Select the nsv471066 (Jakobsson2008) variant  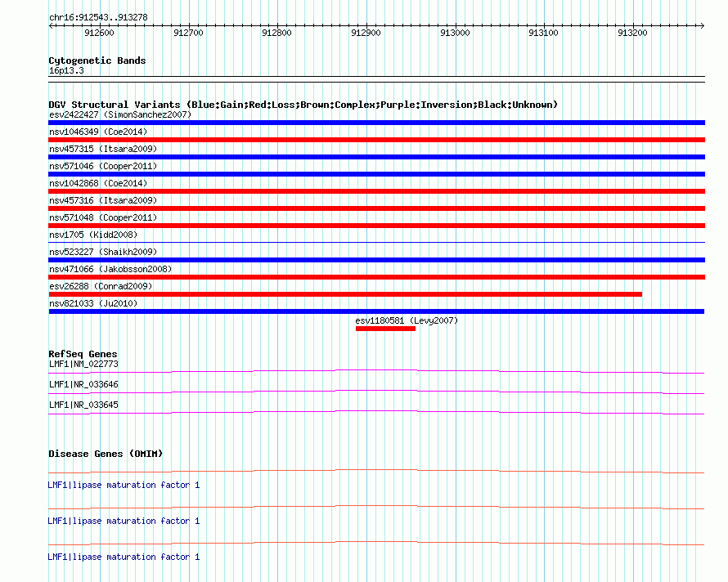(x=110, y=270)
